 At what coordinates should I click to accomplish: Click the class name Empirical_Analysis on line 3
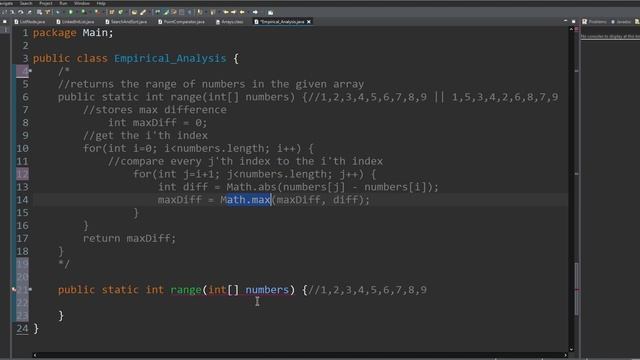click(x=170, y=58)
